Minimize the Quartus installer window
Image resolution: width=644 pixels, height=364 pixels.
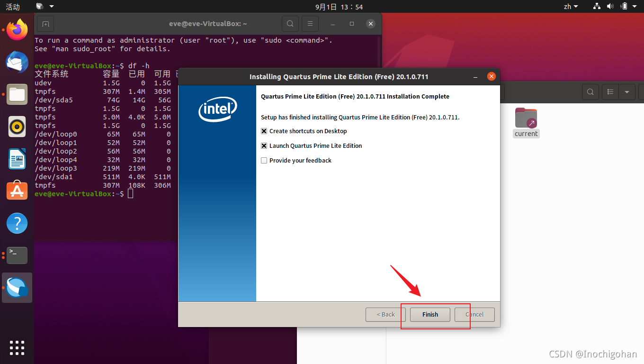click(475, 76)
